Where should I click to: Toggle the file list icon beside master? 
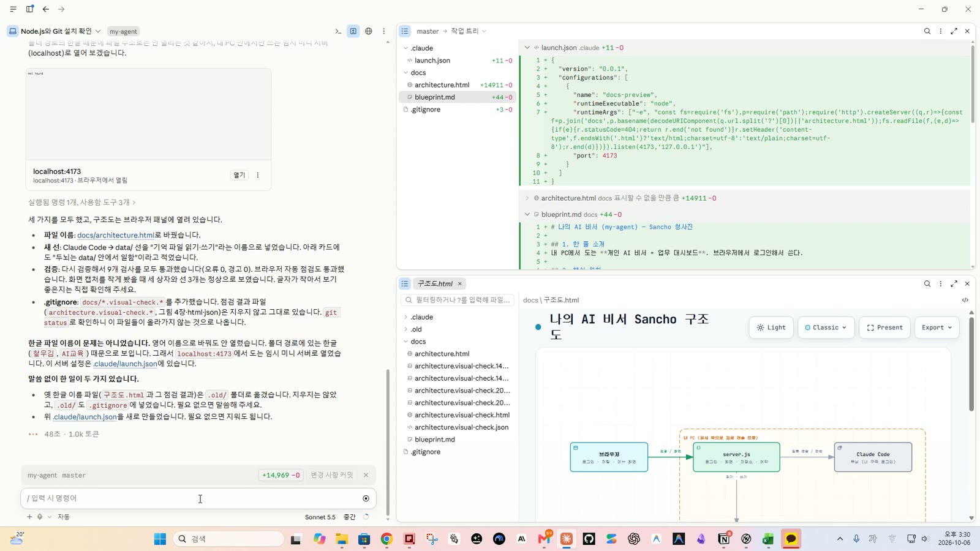click(405, 31)
